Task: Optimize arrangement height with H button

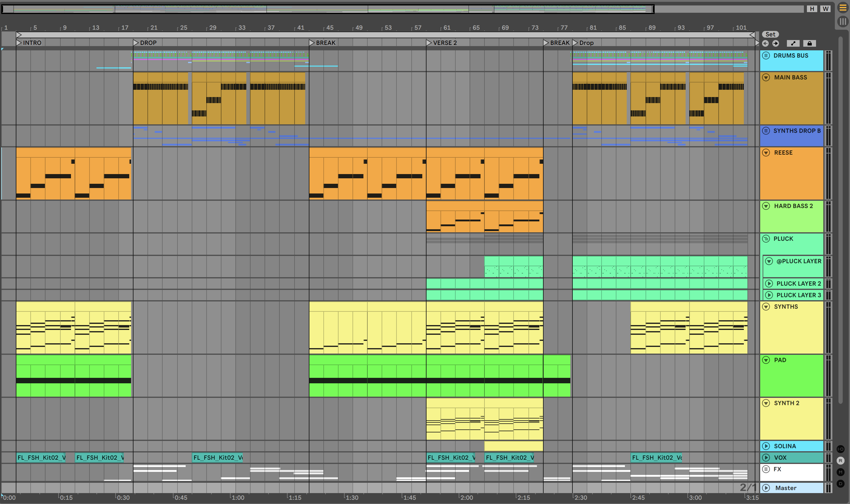Action: [812, 9]
